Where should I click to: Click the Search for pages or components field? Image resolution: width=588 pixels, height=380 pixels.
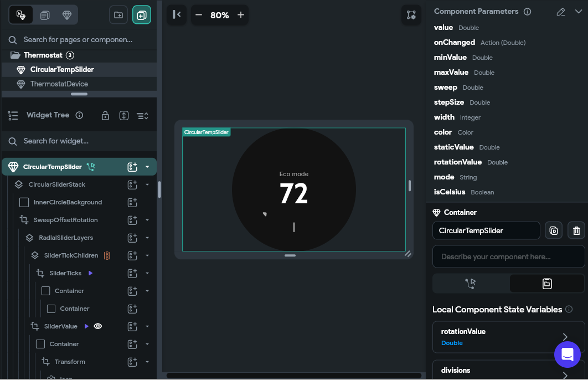tap(79, 40)
